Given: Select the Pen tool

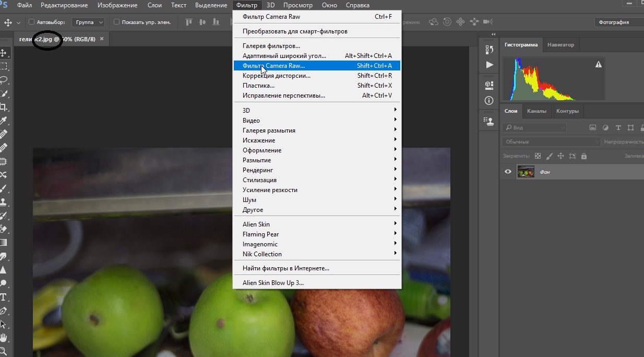Looking at the screenshot, I should pyautogui.click(x=3, y=311).
